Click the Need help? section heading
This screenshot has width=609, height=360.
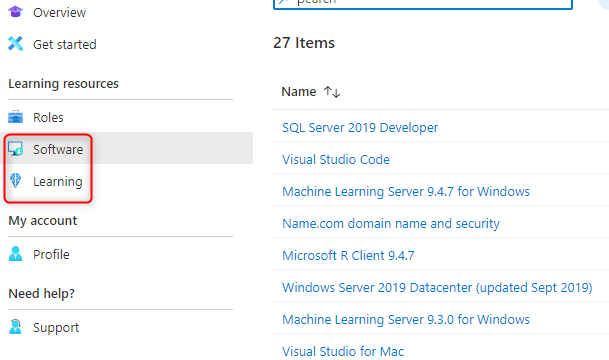click(x=42, y=294)
